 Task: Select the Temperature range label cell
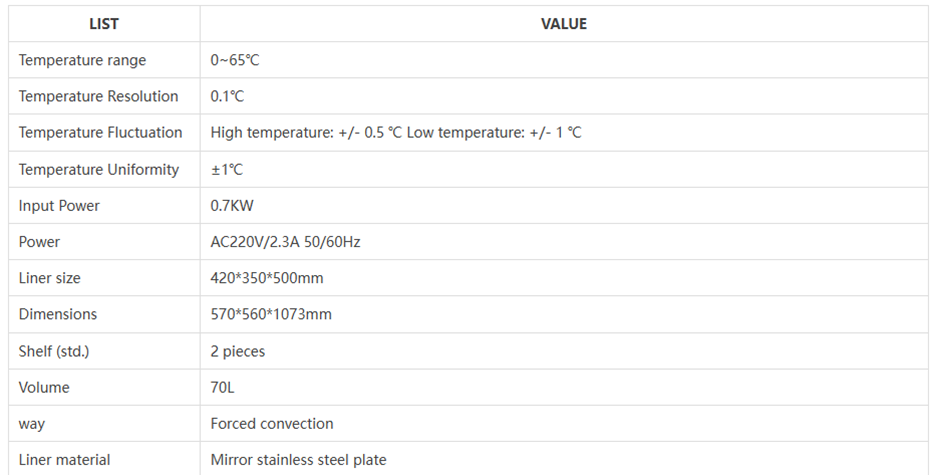(82, 60)
